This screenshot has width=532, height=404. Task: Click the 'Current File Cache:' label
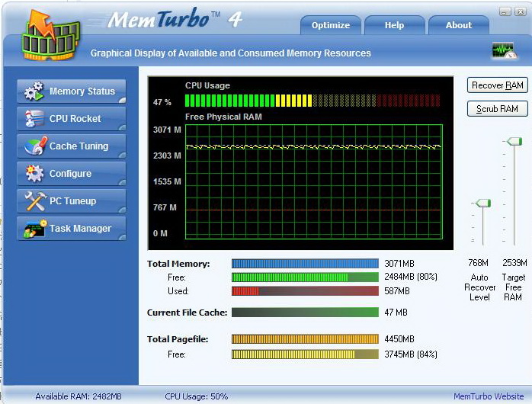coord(187,313)
